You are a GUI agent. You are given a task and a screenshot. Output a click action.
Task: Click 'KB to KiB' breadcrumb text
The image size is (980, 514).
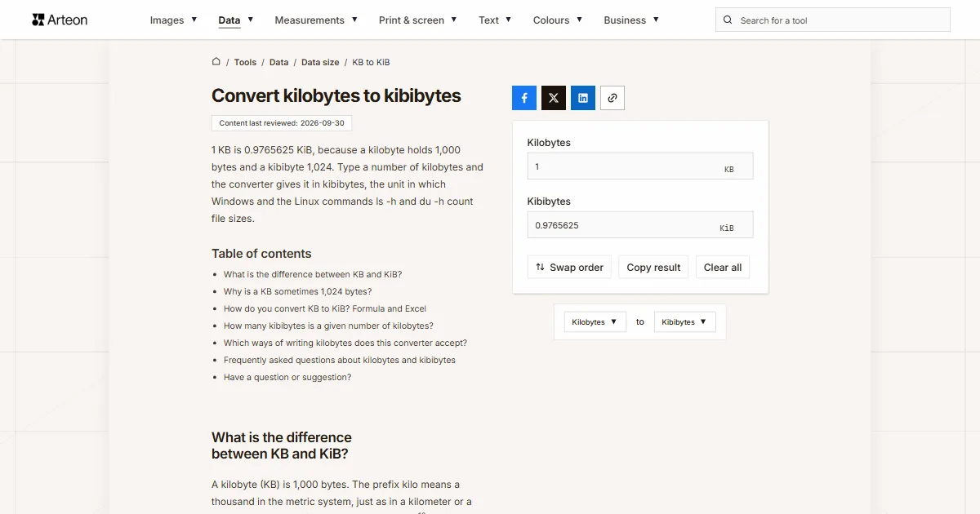coord(371,62)
